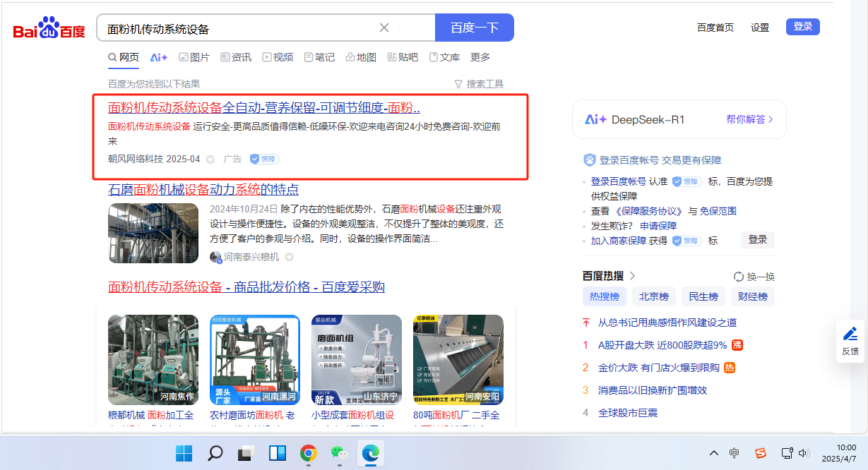Open Google Chrome from taskbar
The width and height of the screenshot is (868, 470).
point(308,453)
